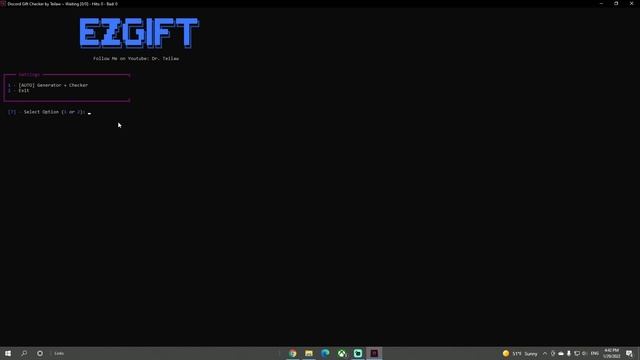640x360 pixels.
Task: Close the EZGIFT console window
Action: pos(631,4)
